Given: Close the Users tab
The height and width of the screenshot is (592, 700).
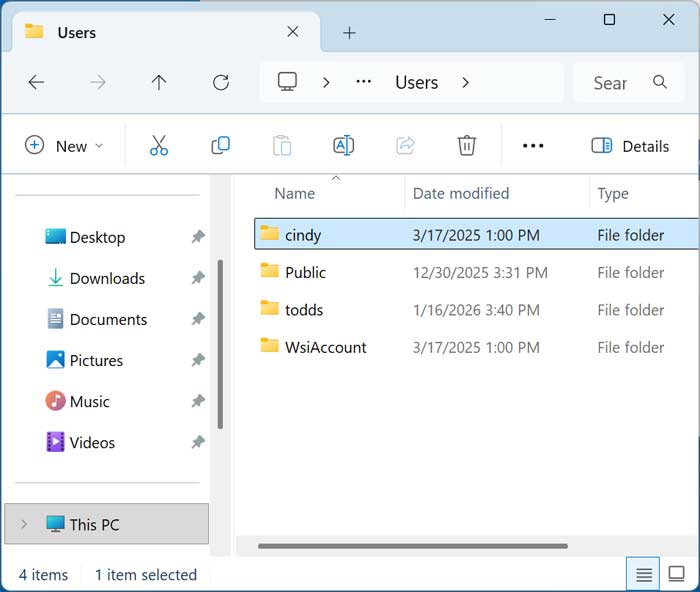Looking at the screenshot, I should tap(293, 32).
